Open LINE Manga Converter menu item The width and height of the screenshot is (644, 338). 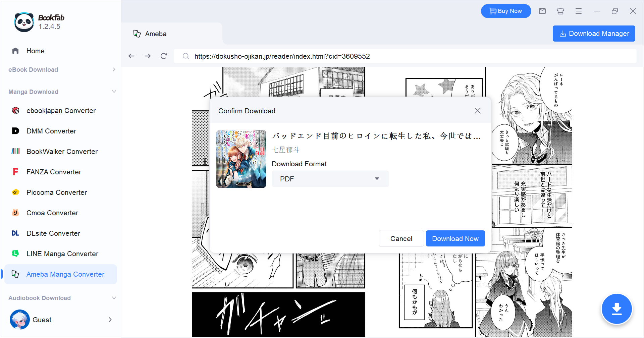(x=61, y=253)
